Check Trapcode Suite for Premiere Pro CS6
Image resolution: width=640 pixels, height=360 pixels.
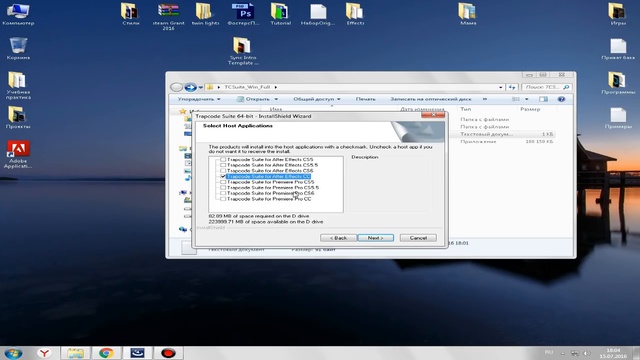223,193
